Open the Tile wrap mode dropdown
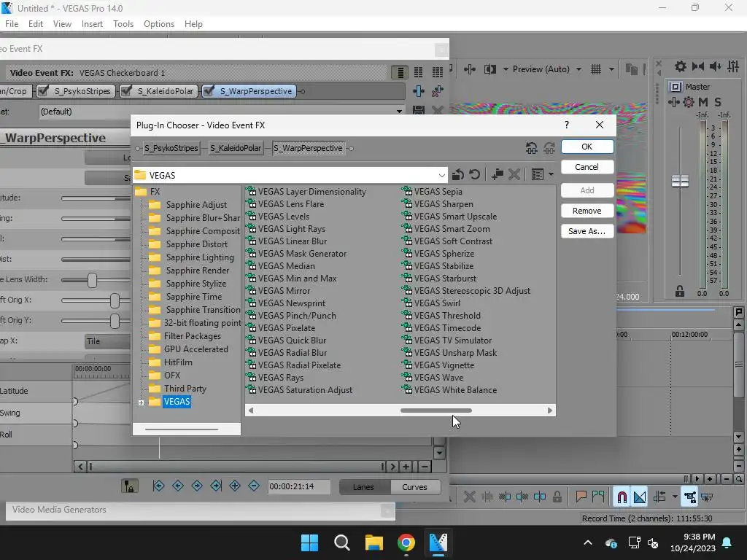 pyautogui.click(x=108, y=341)
